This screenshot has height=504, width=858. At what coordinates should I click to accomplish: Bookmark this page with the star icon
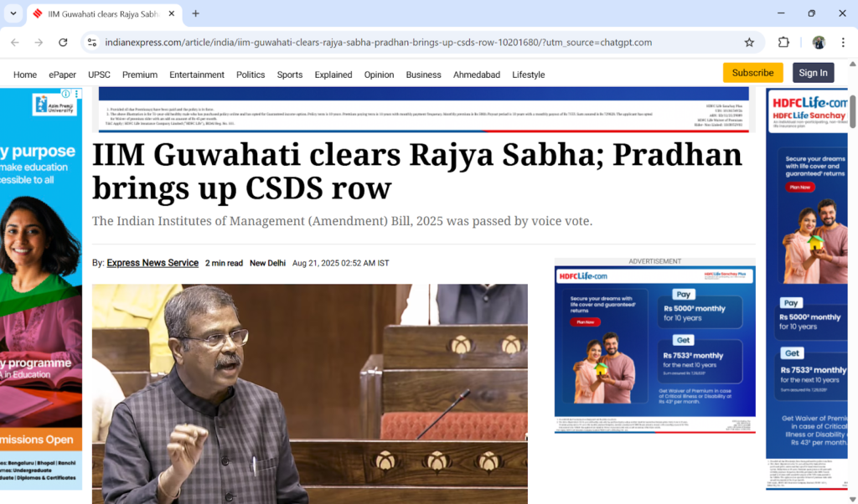(x=749, y=43)
